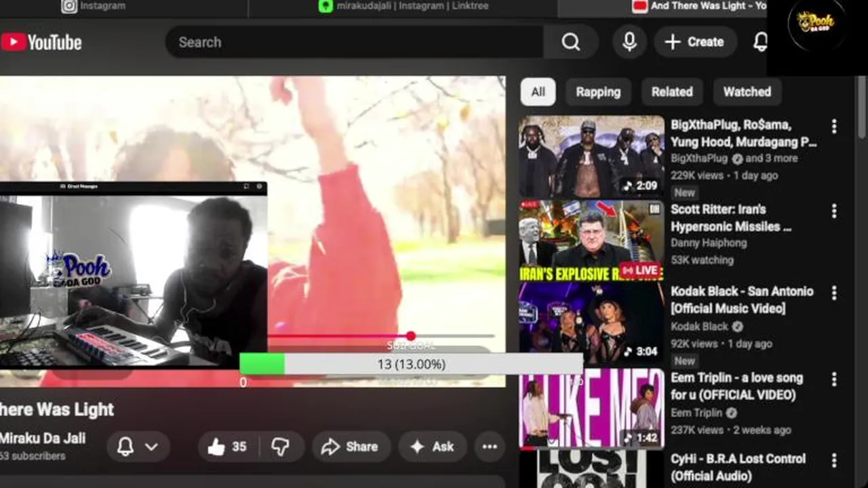Screen dimensions: 868x488
Task: Open options menu for Eem Triplin video
Action: click(x=834, y=379)
